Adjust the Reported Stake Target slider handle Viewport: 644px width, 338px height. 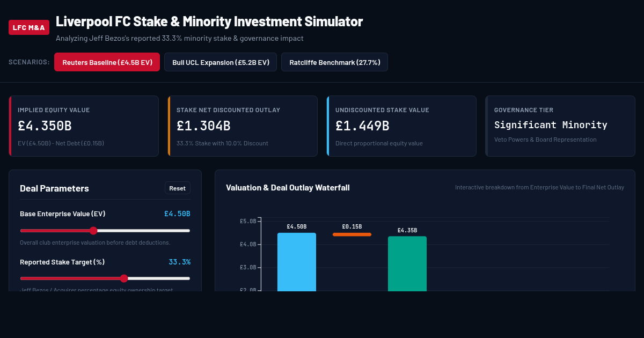click(x=124, y=278)
